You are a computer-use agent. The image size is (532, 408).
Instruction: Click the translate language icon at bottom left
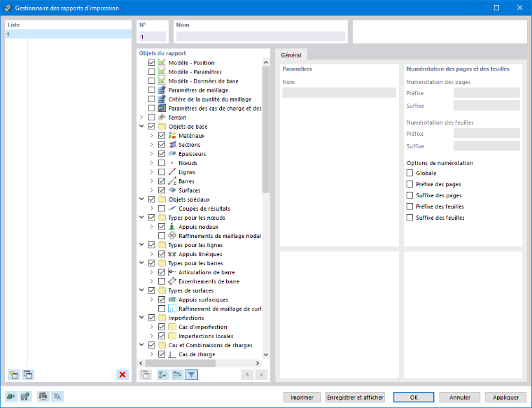pyautogui.click(x=57, y=397)
